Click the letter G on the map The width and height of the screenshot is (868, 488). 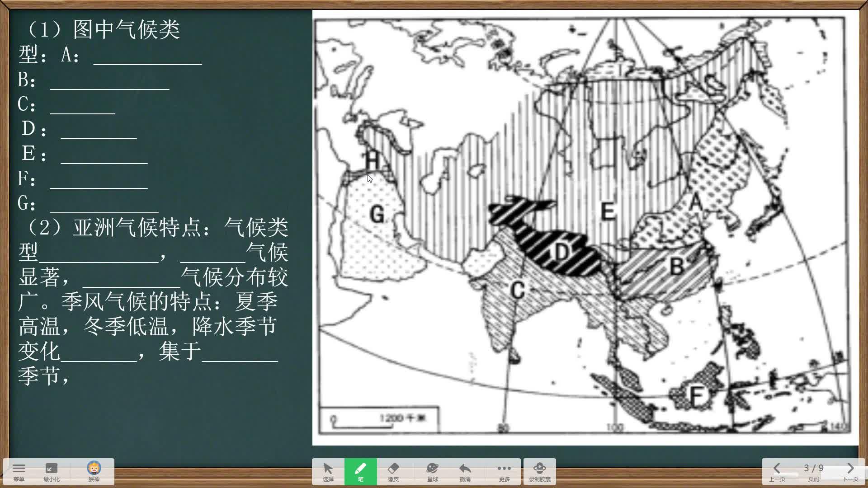tap(377, 214)
